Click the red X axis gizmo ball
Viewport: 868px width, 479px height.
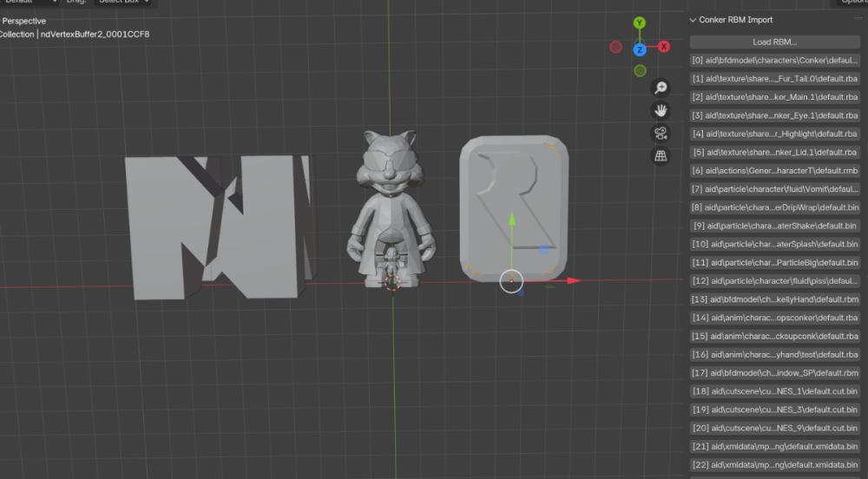coord(664,47)
